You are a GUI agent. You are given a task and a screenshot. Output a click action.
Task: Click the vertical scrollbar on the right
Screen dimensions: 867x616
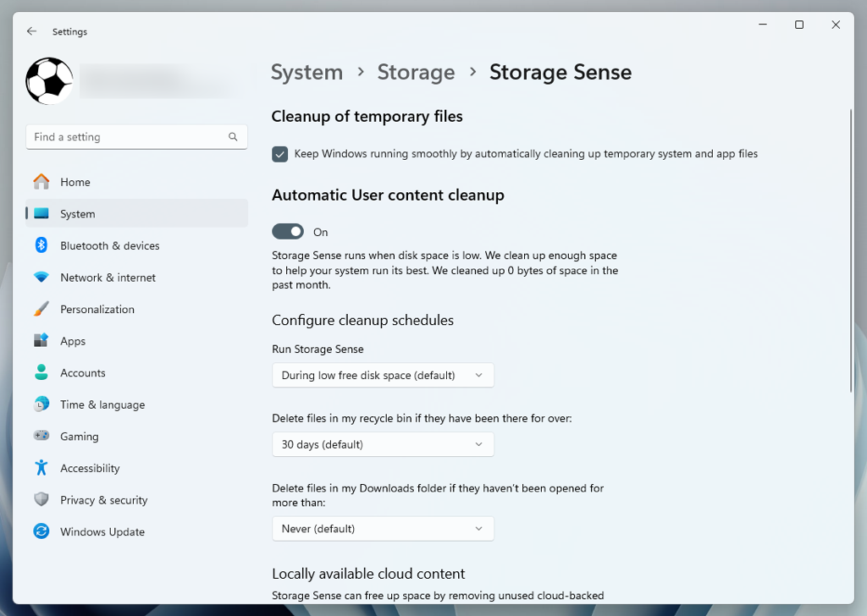[851, 250]
